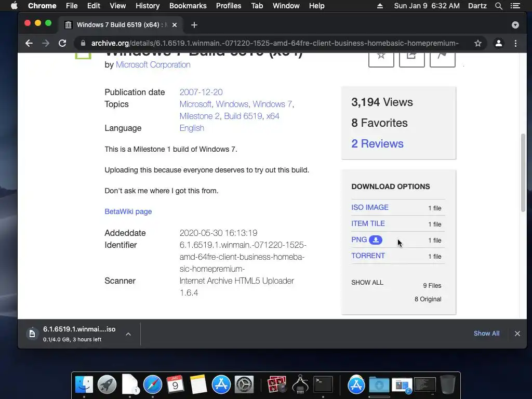532x399 pixels.
Task: Open the Window menu
Action: [x=286, y=6]
